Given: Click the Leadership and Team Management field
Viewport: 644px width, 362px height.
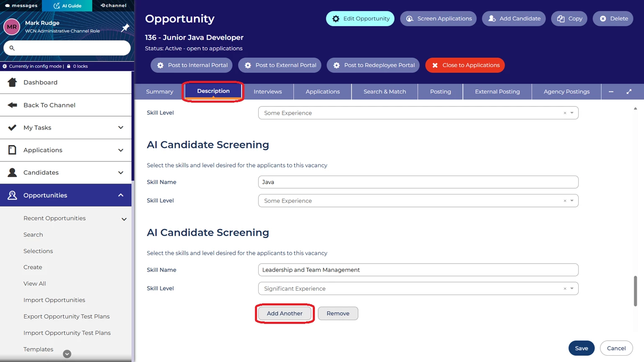Looking at the screenshot, I should click(418, 270).
